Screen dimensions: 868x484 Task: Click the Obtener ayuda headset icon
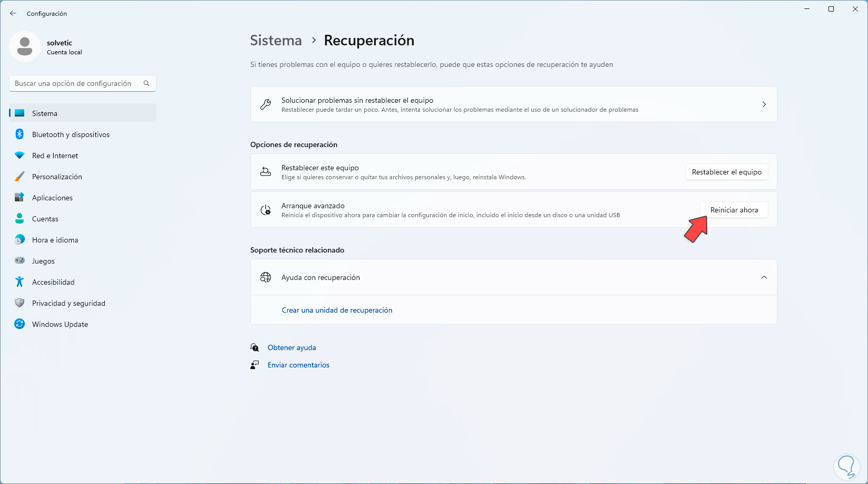click(255, 347)
